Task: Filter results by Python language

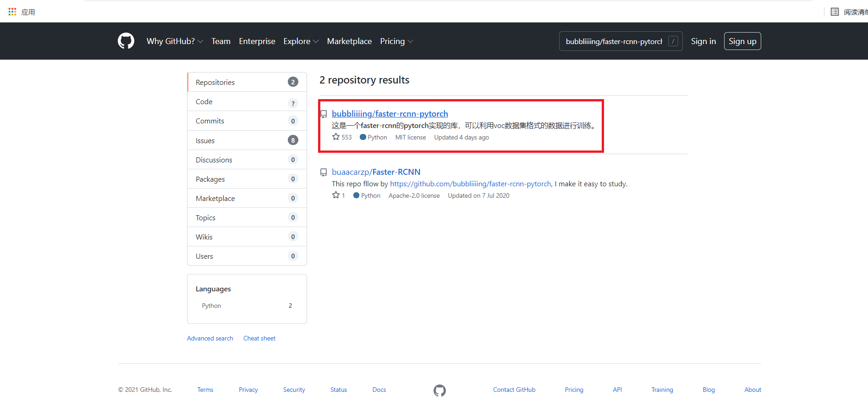Action: 247,306
